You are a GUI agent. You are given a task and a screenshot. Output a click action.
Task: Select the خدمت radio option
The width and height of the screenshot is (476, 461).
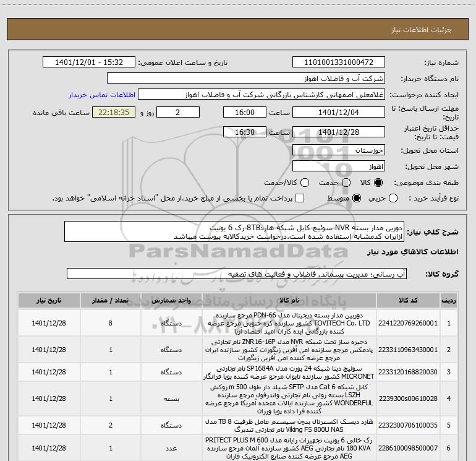point(346,183)
